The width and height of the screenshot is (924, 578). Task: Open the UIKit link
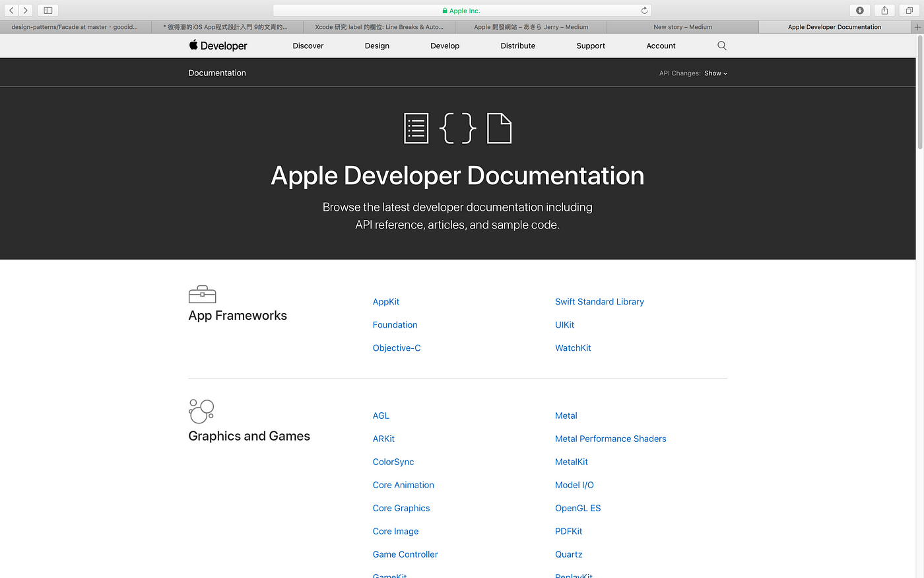(564, 324)
